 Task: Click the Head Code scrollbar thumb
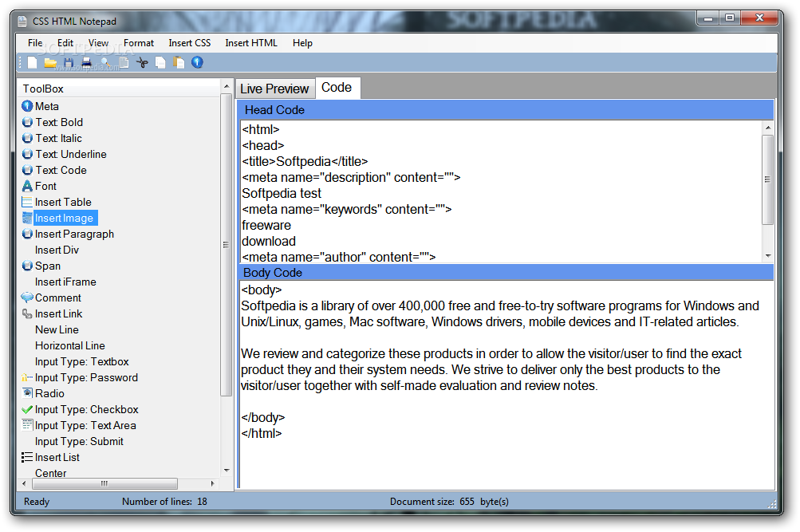click(767, 179)
